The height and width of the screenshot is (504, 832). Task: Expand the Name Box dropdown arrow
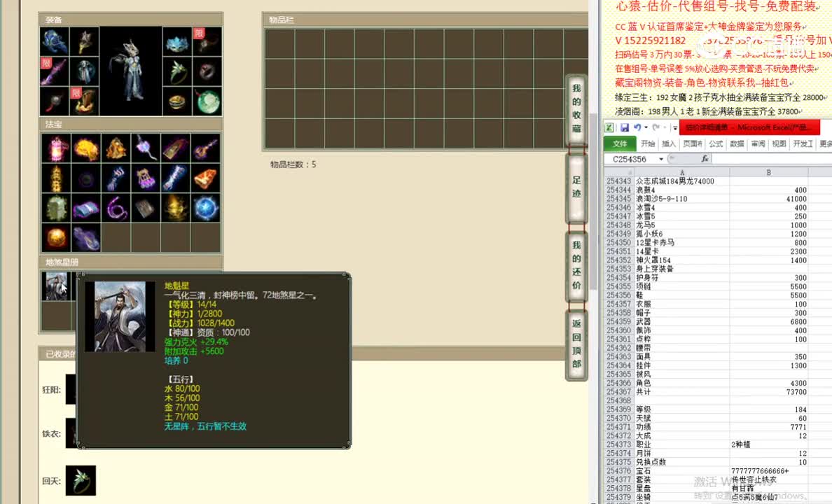click(x=661, y=159)
